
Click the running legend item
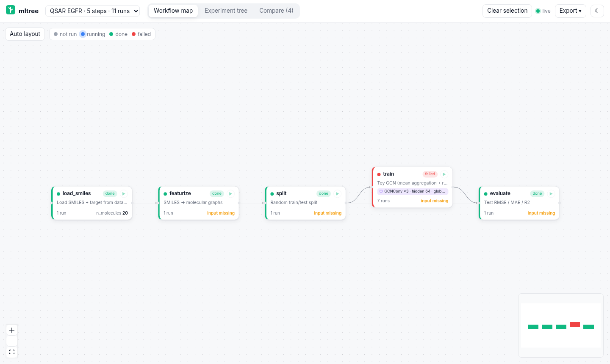pyautogui.click(x=92, y=34)
